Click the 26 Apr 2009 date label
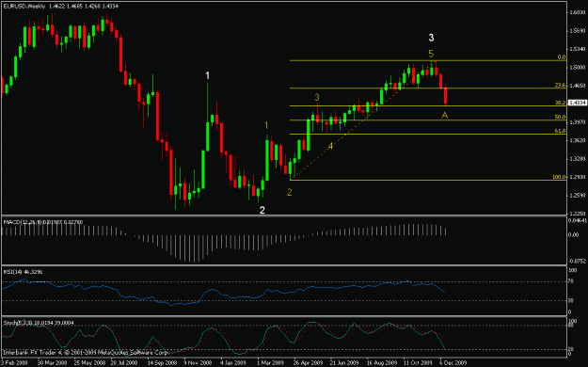 tap(308, 363)
